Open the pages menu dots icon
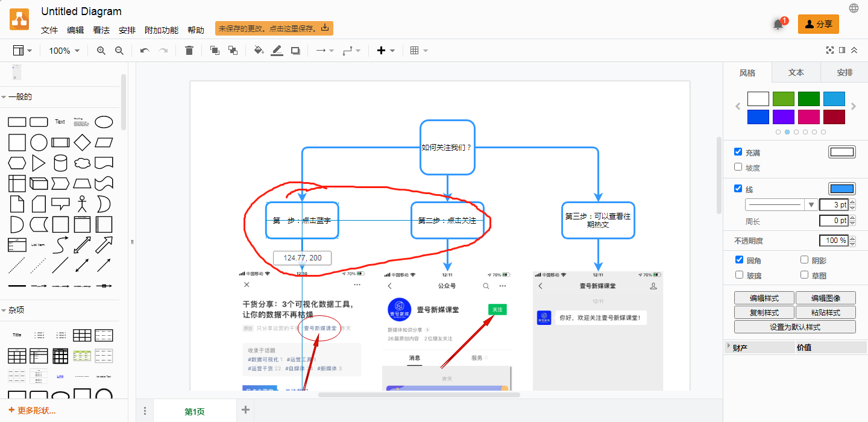 145,411
